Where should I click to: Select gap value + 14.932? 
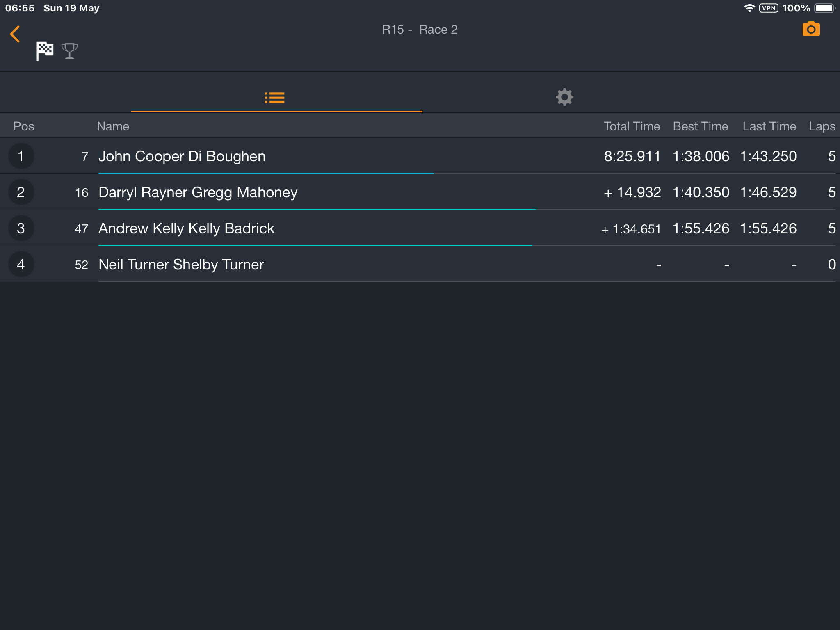[x=632, y=192]
